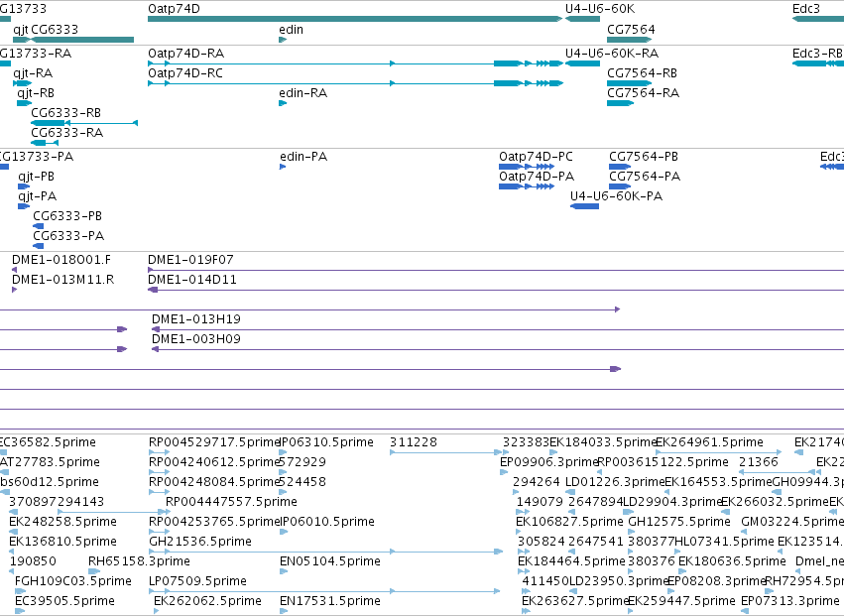Open the GH12575.5prime EST
Screen dimensions: 844x616
coord(632,532)
